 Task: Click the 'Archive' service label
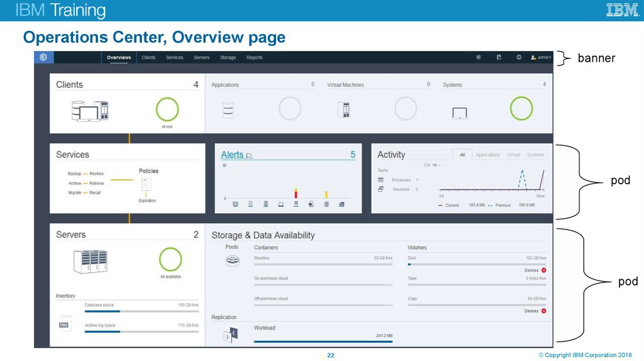click(75, 183)
